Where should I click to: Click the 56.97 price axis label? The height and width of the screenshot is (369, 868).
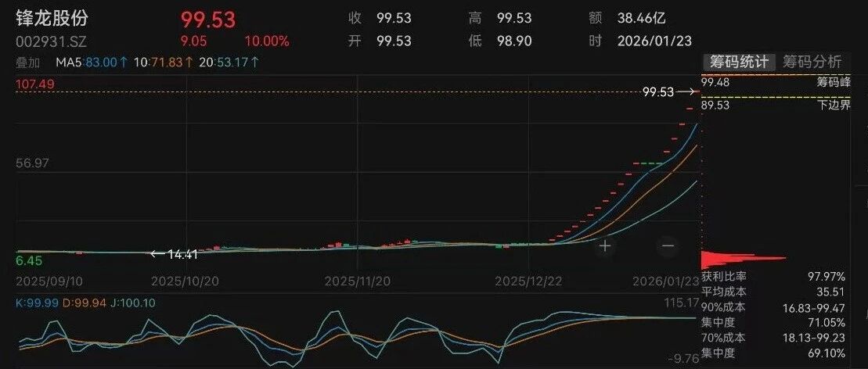tap(33, 163)
